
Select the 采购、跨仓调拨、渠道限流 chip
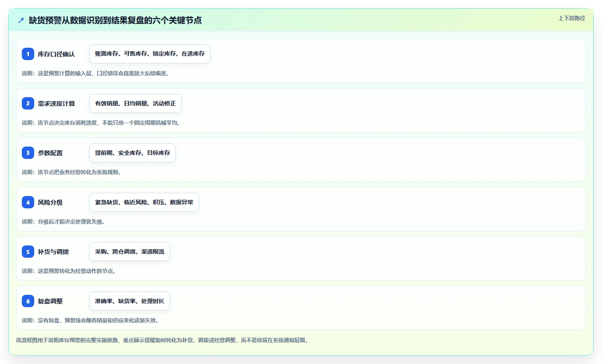130,252
